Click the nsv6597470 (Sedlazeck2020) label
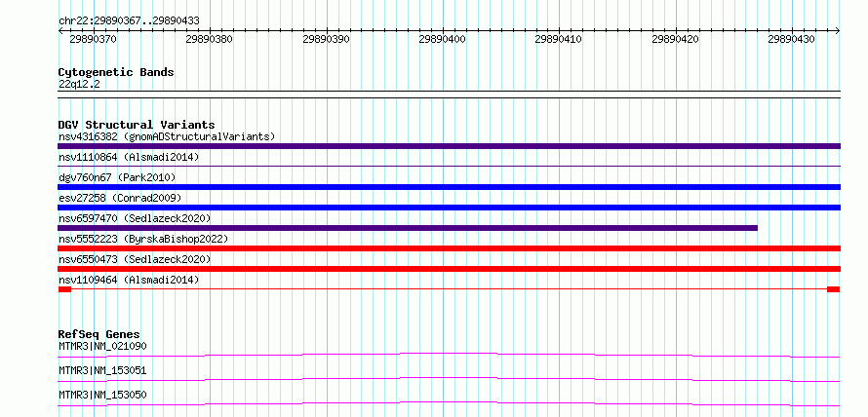 (135, 218)
